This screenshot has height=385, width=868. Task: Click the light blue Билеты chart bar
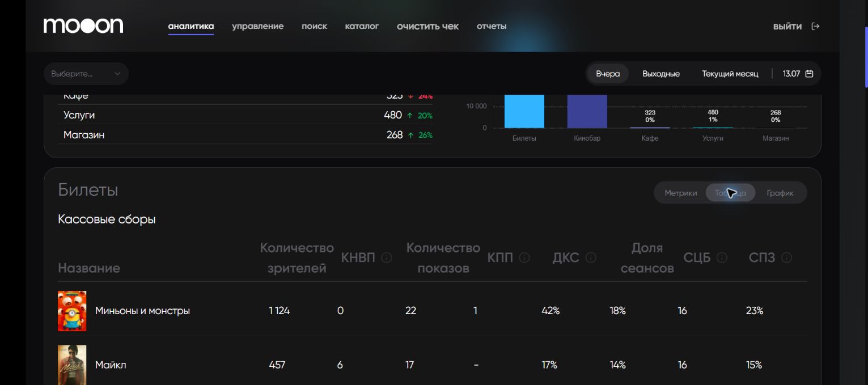click(x=524, y=111)
